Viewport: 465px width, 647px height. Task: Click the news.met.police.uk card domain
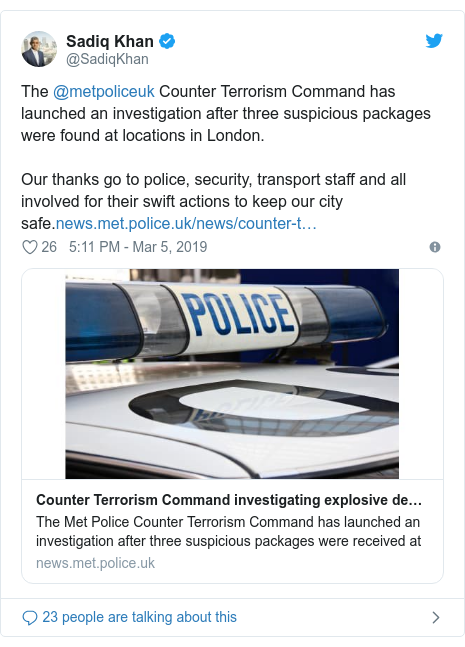coord(95,563)
